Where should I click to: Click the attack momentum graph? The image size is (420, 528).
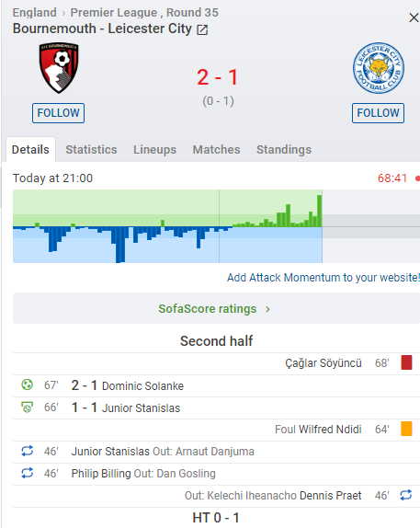click(x=216, y=226)
